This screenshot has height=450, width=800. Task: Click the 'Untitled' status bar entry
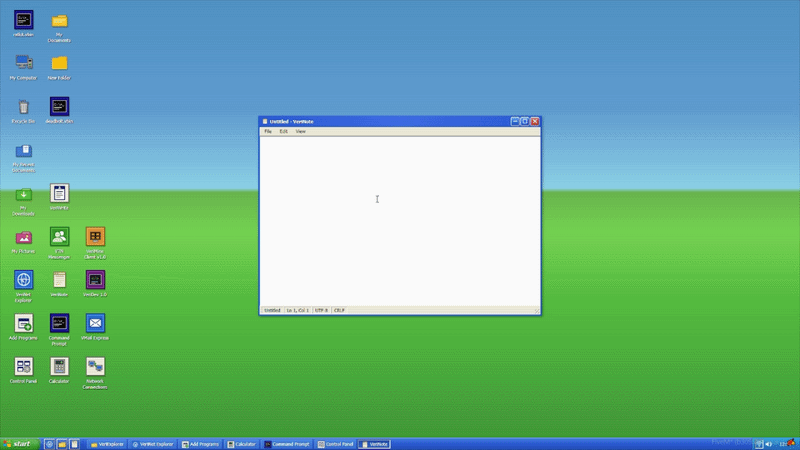[272, 310]
